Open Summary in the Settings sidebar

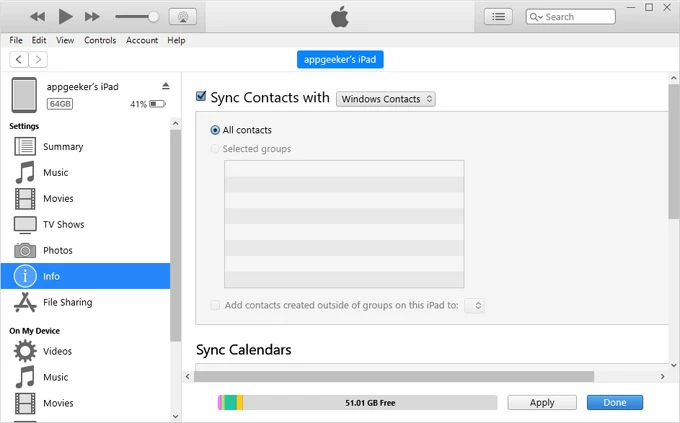(x=62, y=146)
